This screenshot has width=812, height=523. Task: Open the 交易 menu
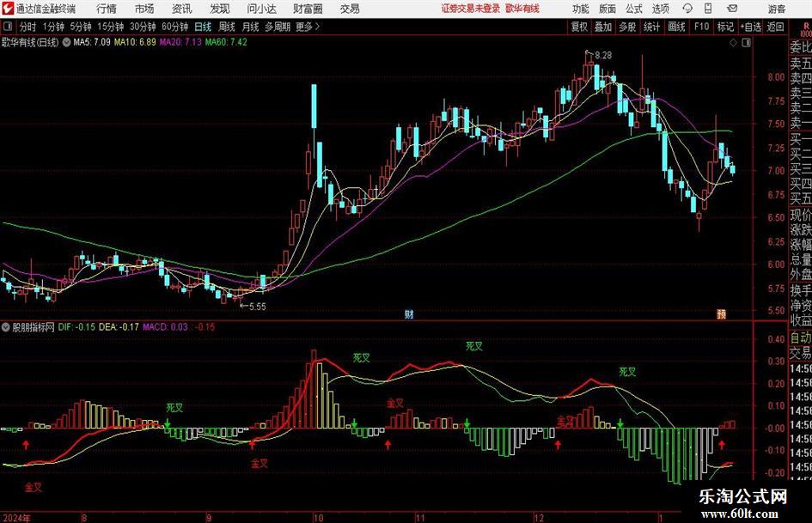click(x=350, y=9)
